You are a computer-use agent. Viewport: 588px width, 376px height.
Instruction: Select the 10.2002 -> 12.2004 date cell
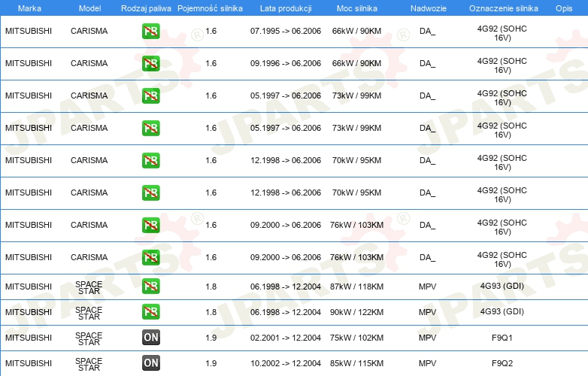coord(286,363)
